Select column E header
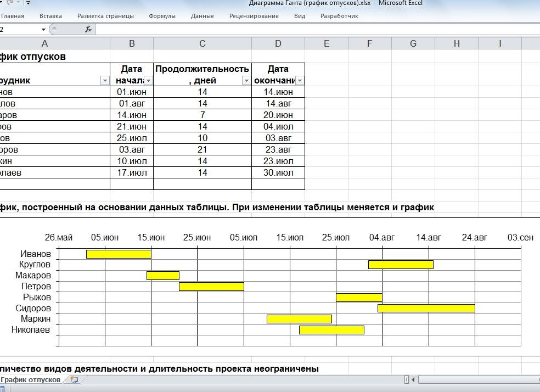Image resolution: width=540 pixels, height=392 pixels. [x=327, y=43]
